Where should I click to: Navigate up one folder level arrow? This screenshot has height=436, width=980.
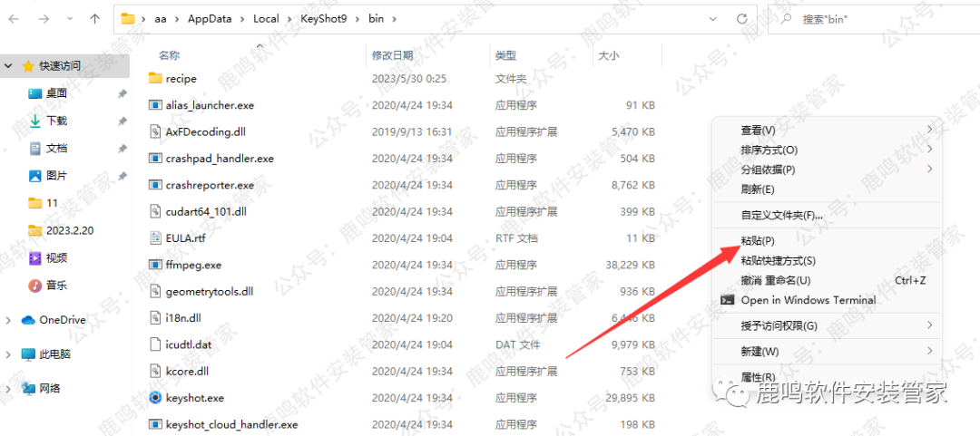click(x=95, y=18)
